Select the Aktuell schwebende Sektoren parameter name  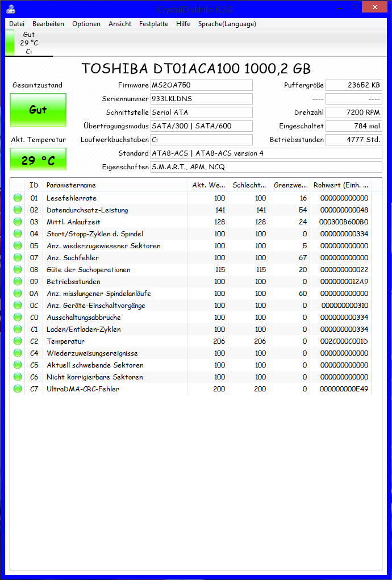(x=95, y=365)
